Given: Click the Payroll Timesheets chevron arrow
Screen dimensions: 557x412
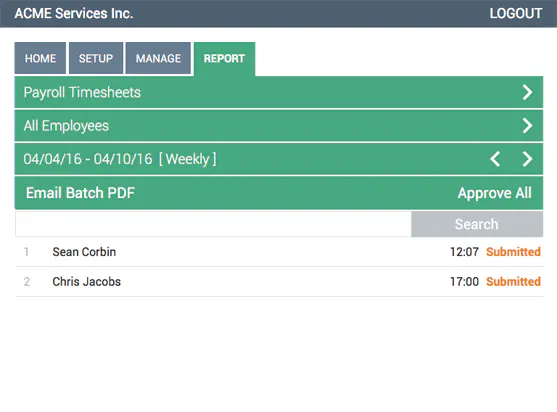Looking at the screenshot, I should (528, 92).
